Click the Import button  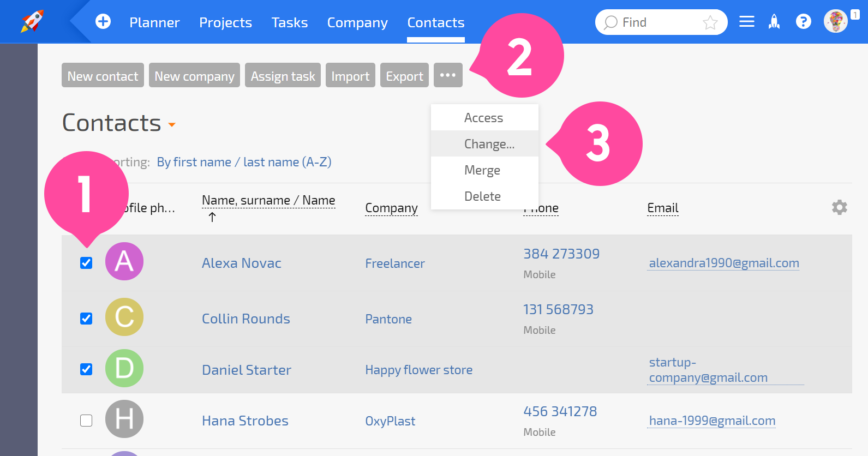350,75
